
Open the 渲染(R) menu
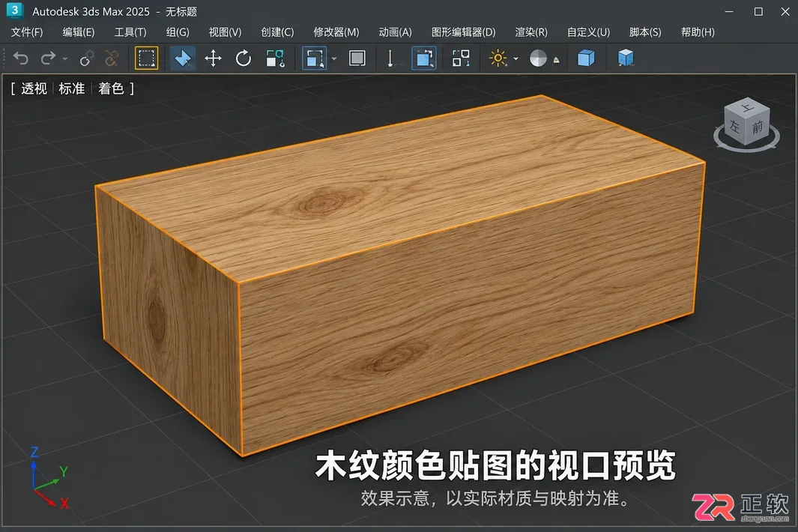click(531, 32)
